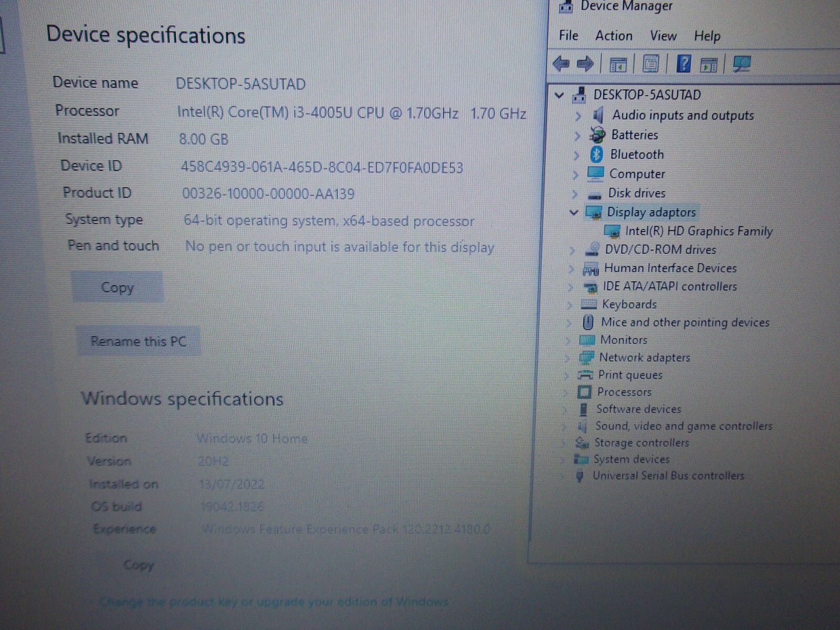
Task: Click the Universal Serial Bus controllers icon
Action: [x=580, y=476]
